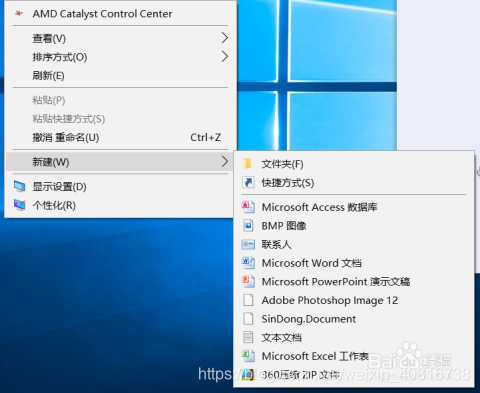Open AMD Catalyst Control Center
Image resolution: width=480 pixels, height=393 pixels.
120,14
